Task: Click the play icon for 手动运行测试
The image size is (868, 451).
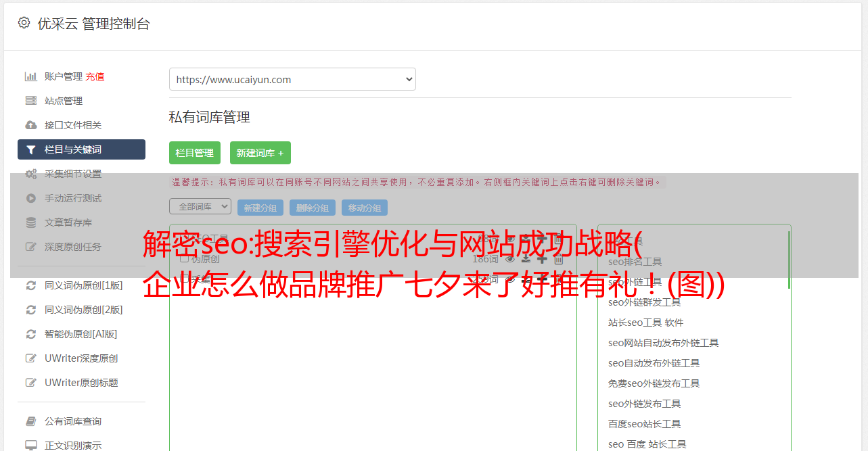Action: pos(31,198)
